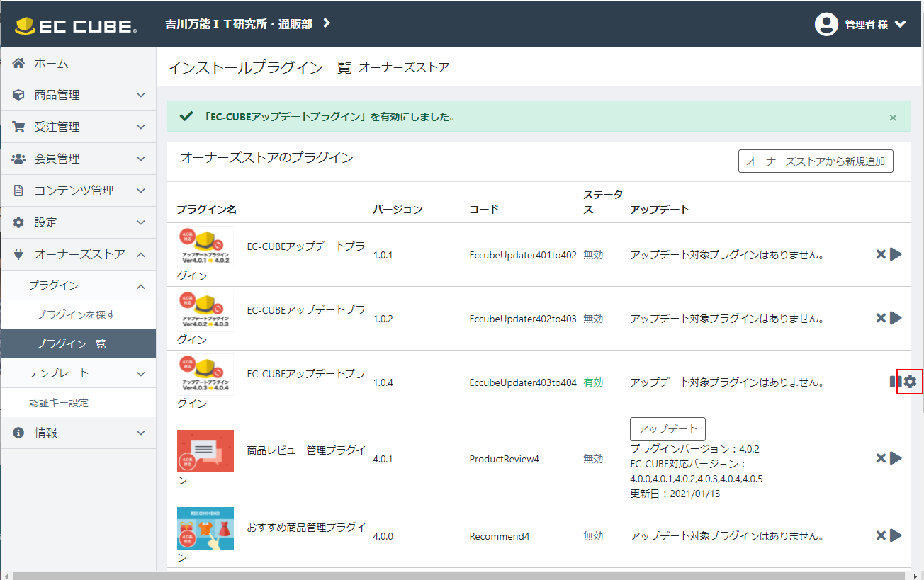Remove the EccubeUpdater402to403 plugin with X icon
This screenshot has height=580, width=924.
pyautogui.click(x=881, y=318)
